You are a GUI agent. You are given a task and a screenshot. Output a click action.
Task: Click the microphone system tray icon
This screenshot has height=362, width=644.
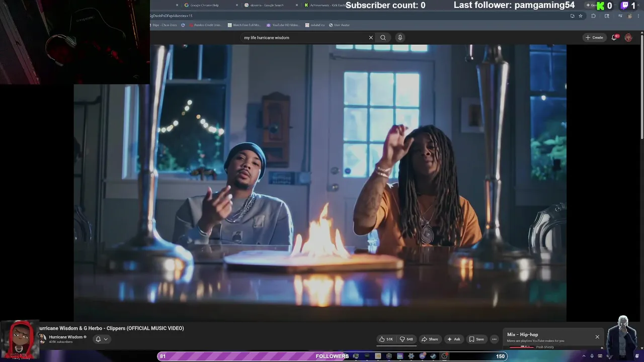click(592, 356)
